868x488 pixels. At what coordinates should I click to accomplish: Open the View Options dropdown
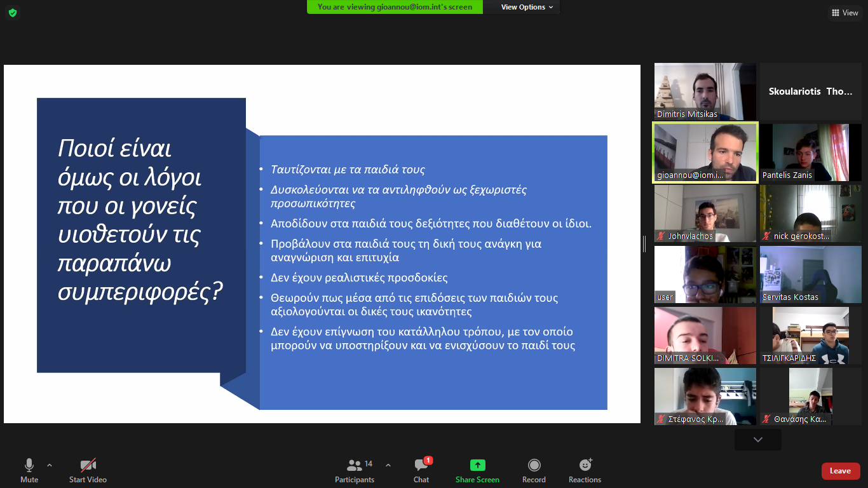pyautogui.click(x=527, y=7)
